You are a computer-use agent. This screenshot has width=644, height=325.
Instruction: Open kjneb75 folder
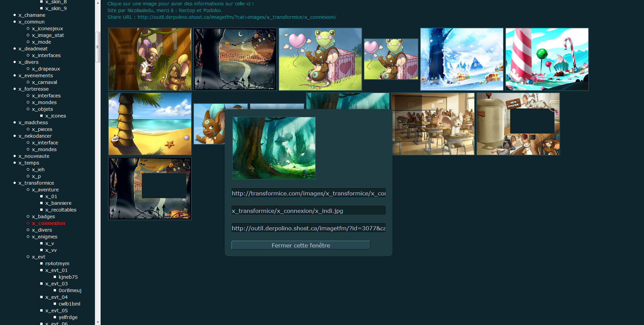click(68, 277)
